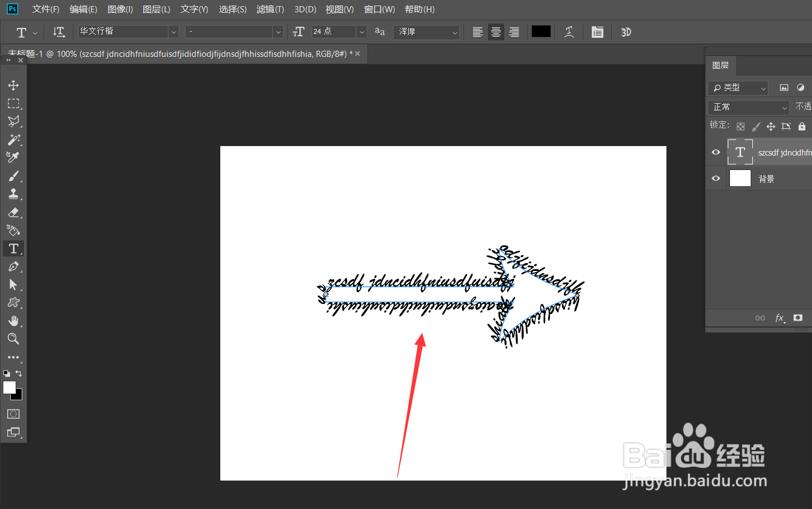Switch to the 图层 panel tab
The width and height of the screenshot is (812, 509).
tap(721, 66)
